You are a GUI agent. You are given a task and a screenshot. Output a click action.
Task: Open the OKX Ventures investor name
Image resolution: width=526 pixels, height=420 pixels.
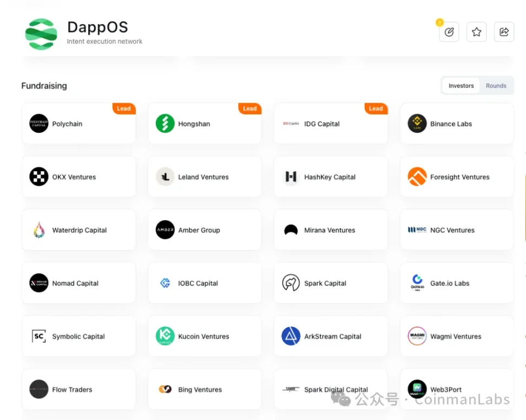click(x=74, y=177)
